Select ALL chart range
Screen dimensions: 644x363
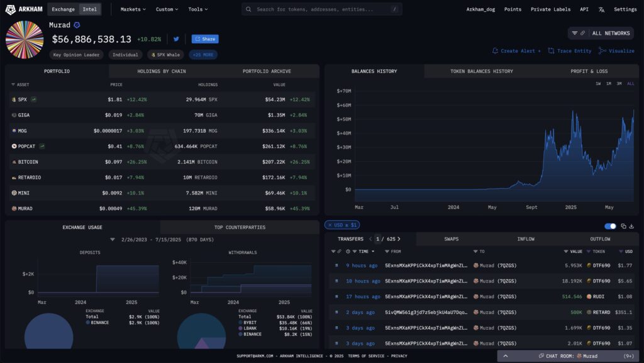[630, 84]
